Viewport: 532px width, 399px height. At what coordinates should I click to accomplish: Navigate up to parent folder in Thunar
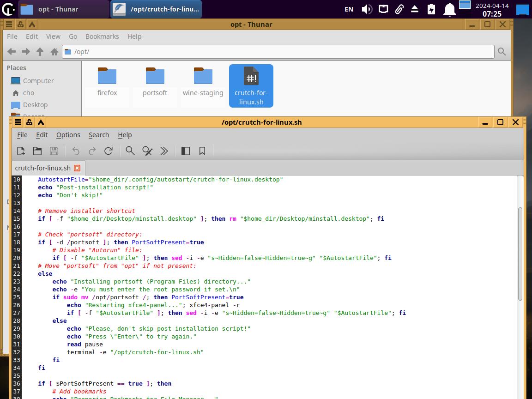pos(40,52)
